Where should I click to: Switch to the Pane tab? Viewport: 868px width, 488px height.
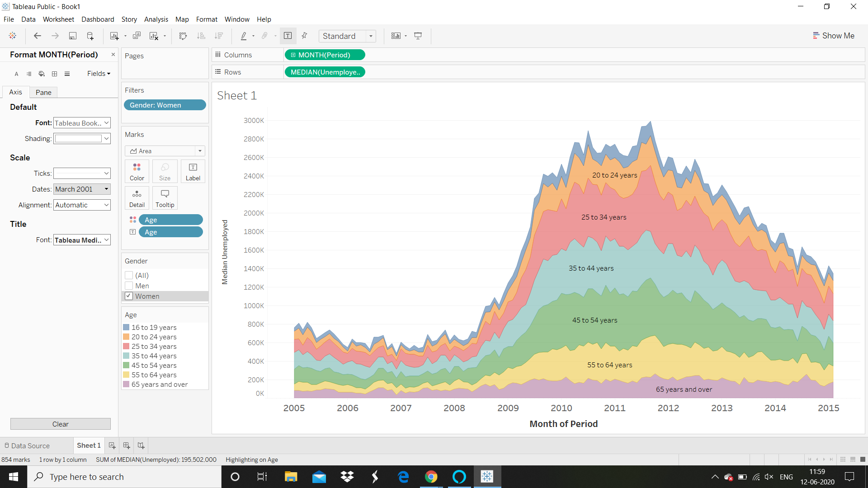(x=43, y=92)
